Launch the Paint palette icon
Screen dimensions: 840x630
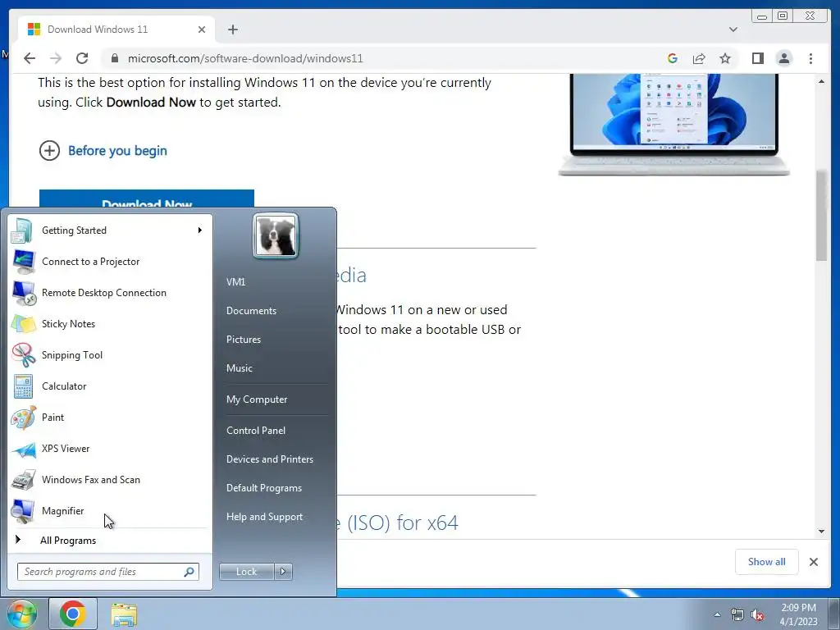click(x=22, y=418)
